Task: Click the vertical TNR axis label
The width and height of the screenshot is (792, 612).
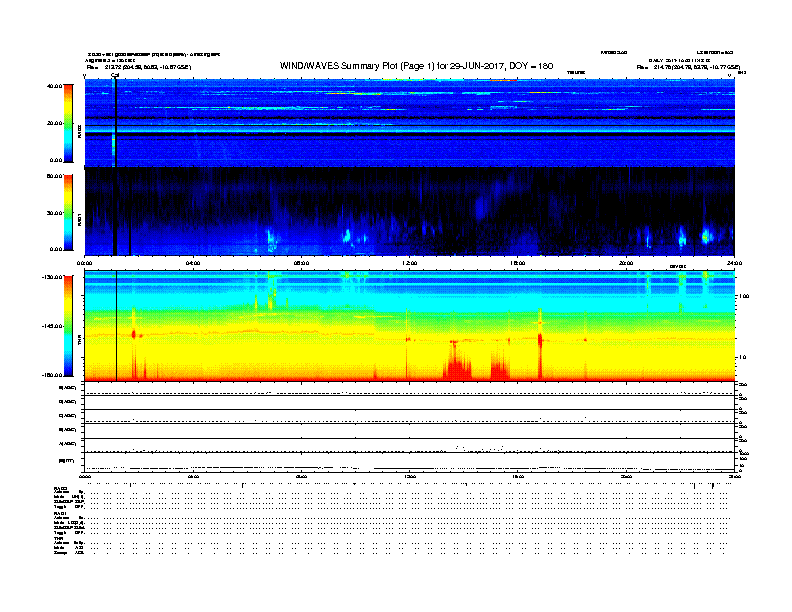Action: click(x=79, y=342)
